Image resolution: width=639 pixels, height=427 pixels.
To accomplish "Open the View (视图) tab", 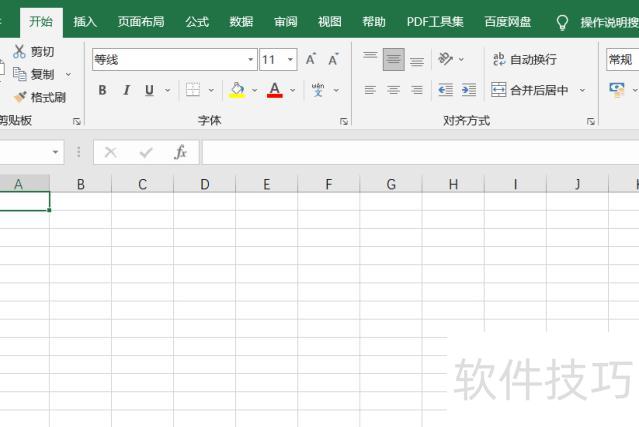I will click(330, 22).
